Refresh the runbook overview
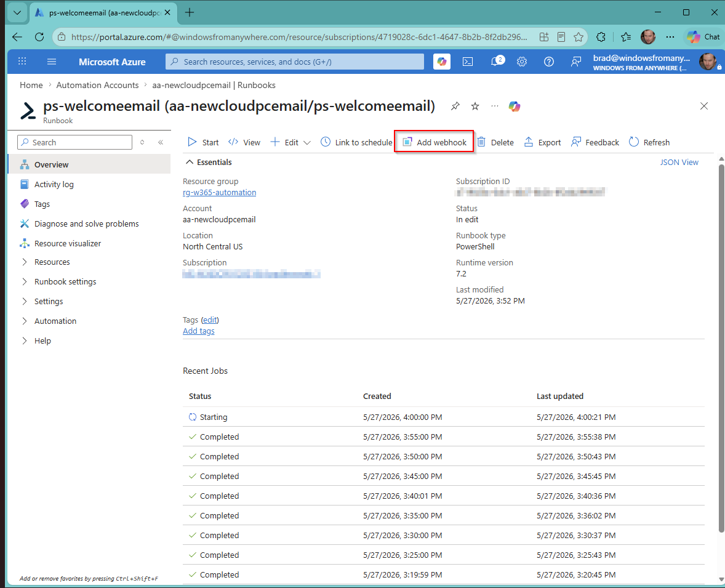The width and height of the screenshot is (725, 588). pyautogui.click(x=649, y=142)
